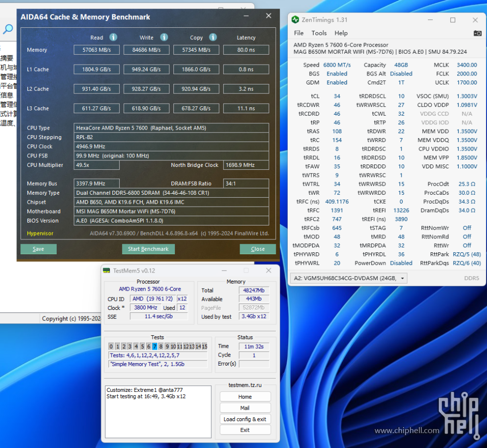Click Start Benchmark button
The width and height of the screenshot is (487, 448).
pyautogui.click(x=148, y=249)
